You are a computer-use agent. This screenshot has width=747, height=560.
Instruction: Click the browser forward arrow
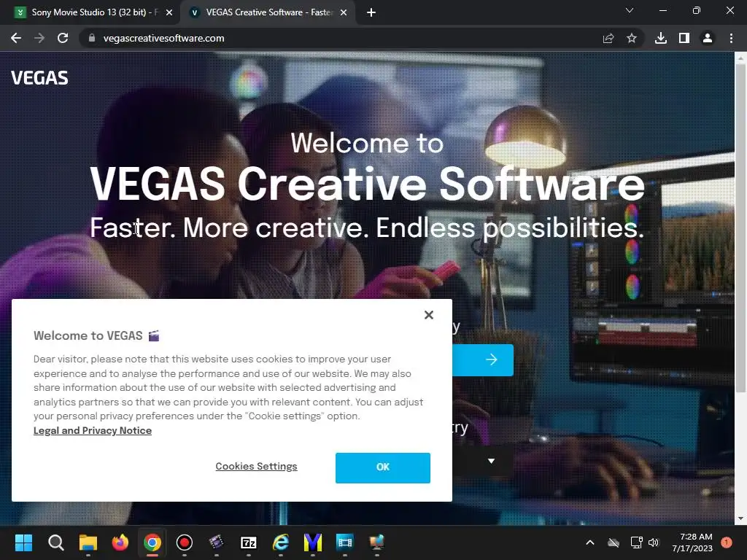tap(39, 38)
